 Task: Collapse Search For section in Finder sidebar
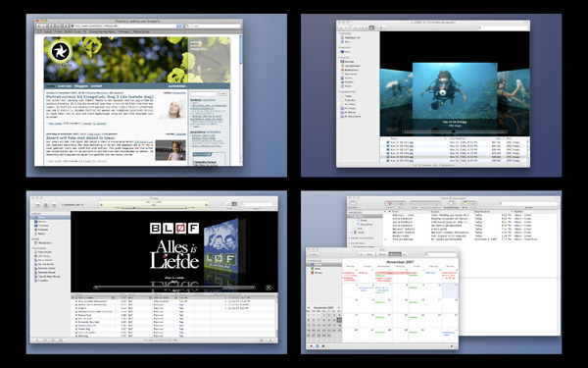click(340, 91)
